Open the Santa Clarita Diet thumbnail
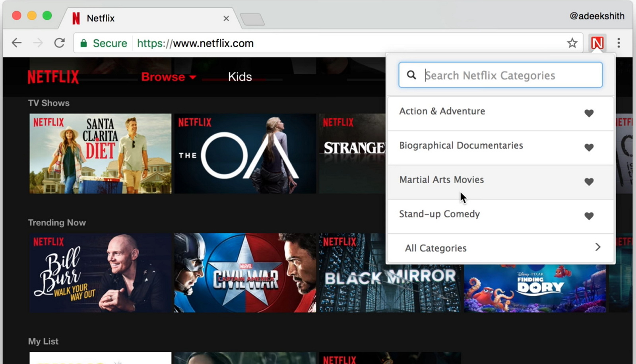The width and height of the screenshot is (636, 364). [x=101, y=153]
